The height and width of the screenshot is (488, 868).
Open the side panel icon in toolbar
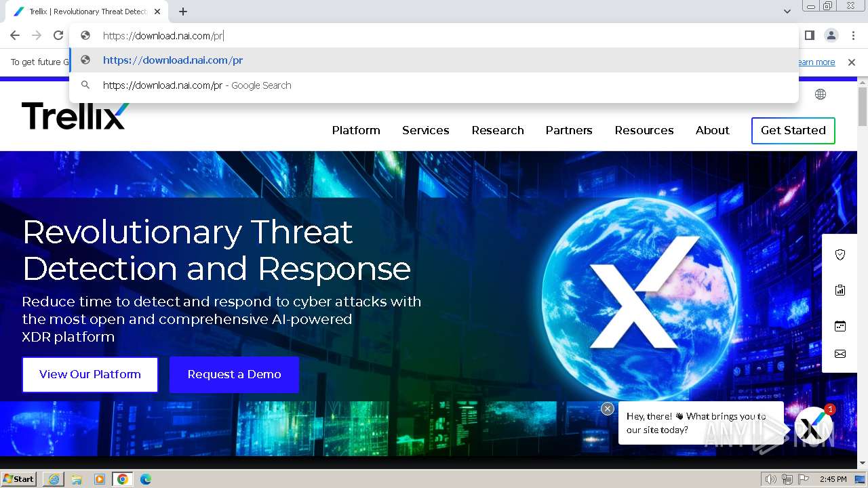coord(810,35)
